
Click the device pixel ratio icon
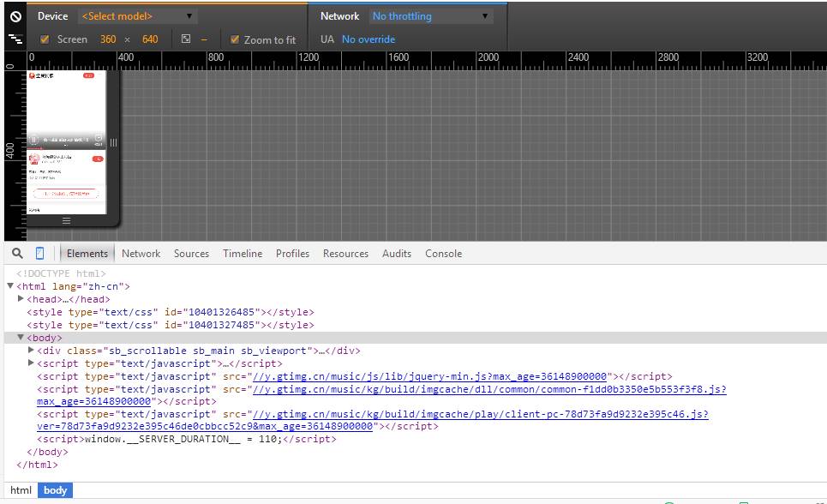pyautogui.click(x=186, y=39)
